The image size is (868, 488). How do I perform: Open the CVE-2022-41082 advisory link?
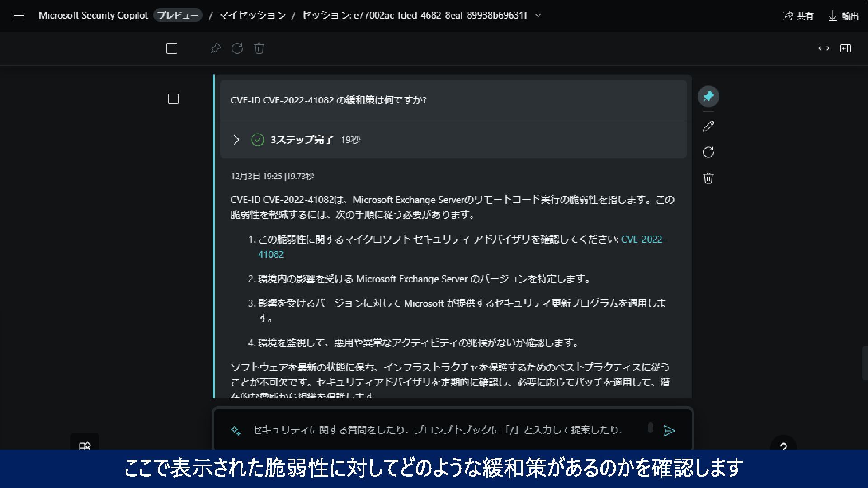point(643,239)
